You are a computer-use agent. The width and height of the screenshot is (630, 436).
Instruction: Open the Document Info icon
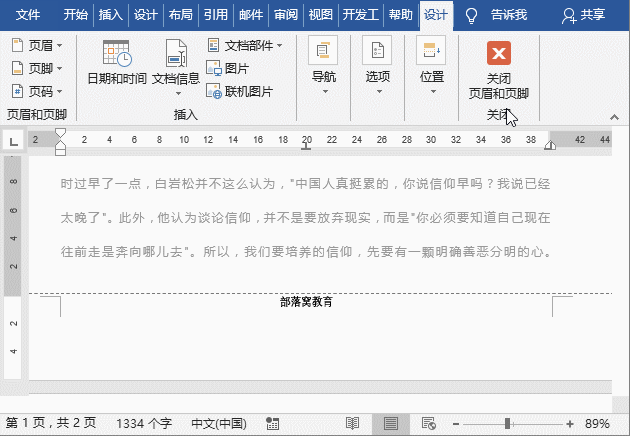(175, 55)
